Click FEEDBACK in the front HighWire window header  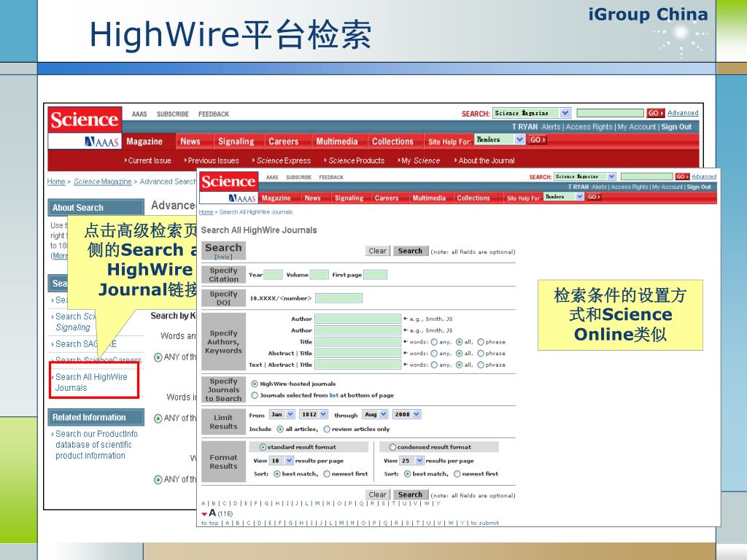click(x=331, y=177)
